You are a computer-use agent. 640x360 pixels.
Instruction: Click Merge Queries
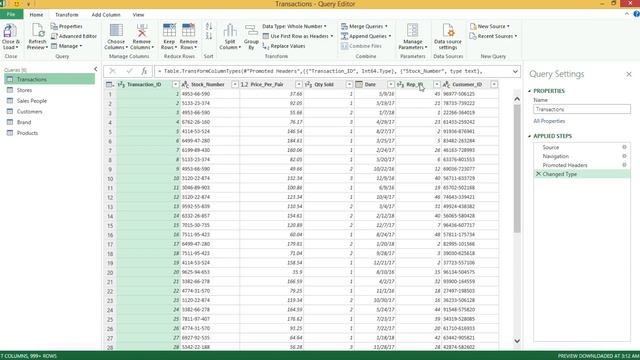[x=364, y=26]
